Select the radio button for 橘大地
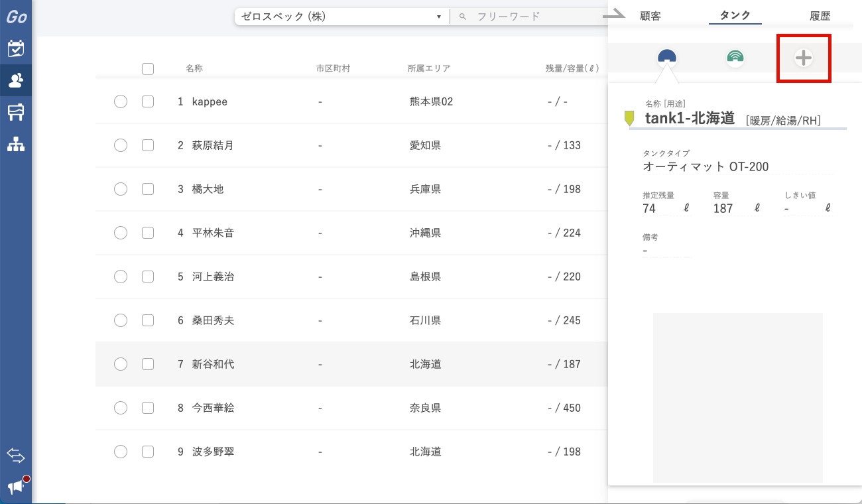The image size is (862, 504). [121, 189]
